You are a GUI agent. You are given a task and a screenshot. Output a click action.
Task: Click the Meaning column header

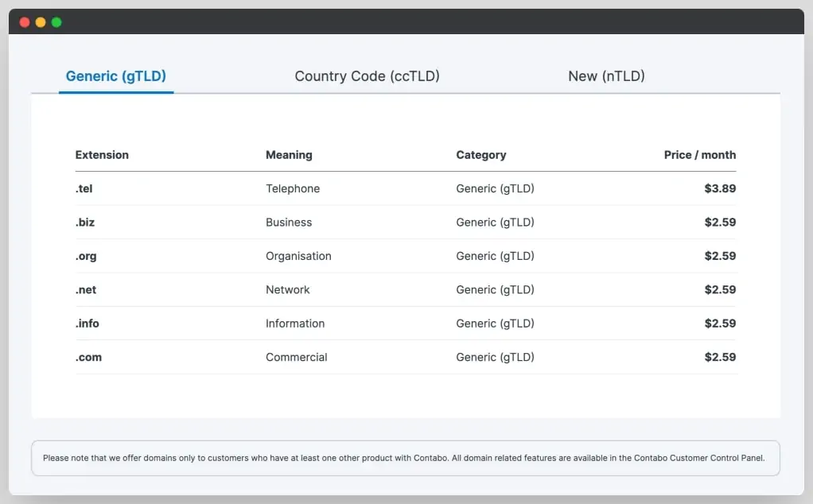(x=289, y=155)
